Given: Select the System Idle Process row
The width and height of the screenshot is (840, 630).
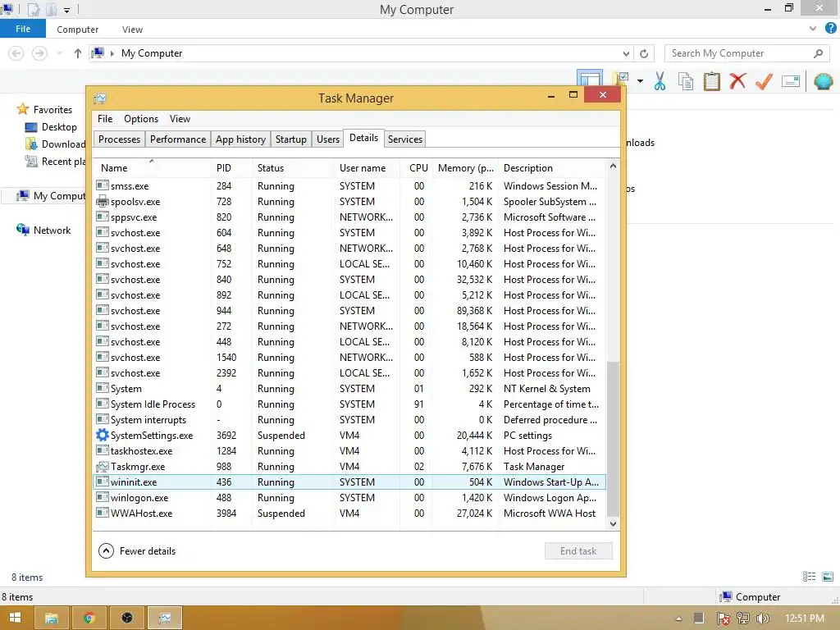Looking at the screenshot, I should click(x=349, y=404).
